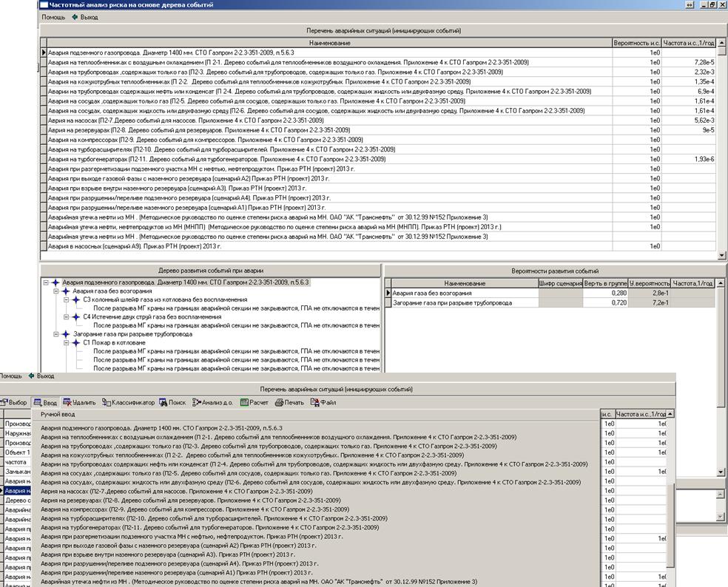Collapse the Авария газа без возгорания branch
Viewport: 728px width, 587px height.
pyautogui.click(x=55, y=291)
